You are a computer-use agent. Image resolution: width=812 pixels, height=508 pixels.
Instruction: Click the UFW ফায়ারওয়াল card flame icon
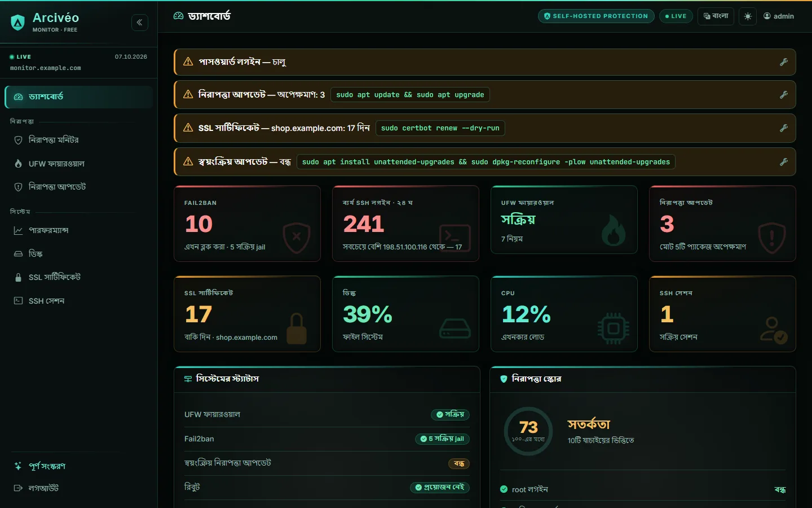614,230
